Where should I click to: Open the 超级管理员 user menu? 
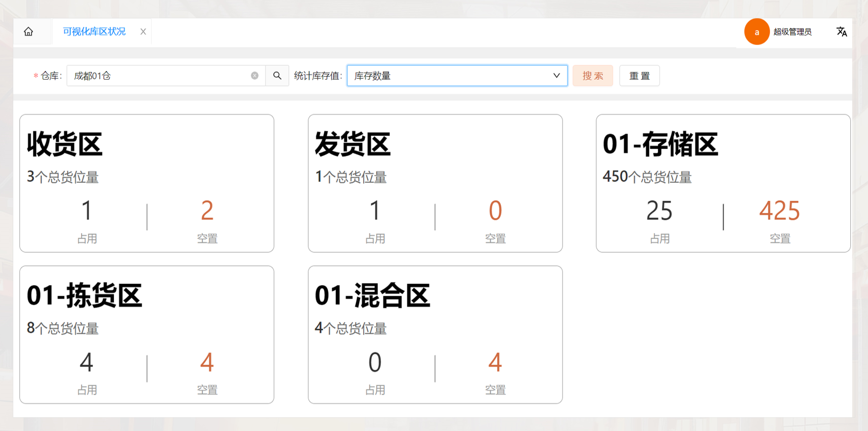pos(792,32)
